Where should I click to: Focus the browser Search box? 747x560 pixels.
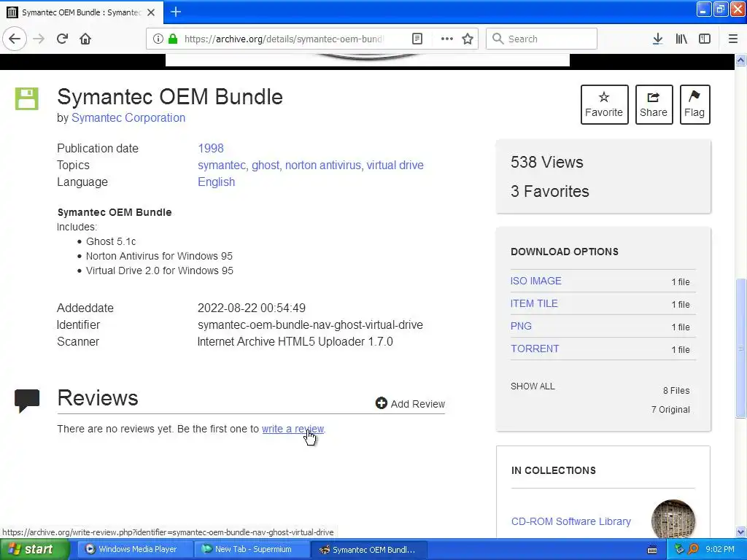tap(541, 39)
